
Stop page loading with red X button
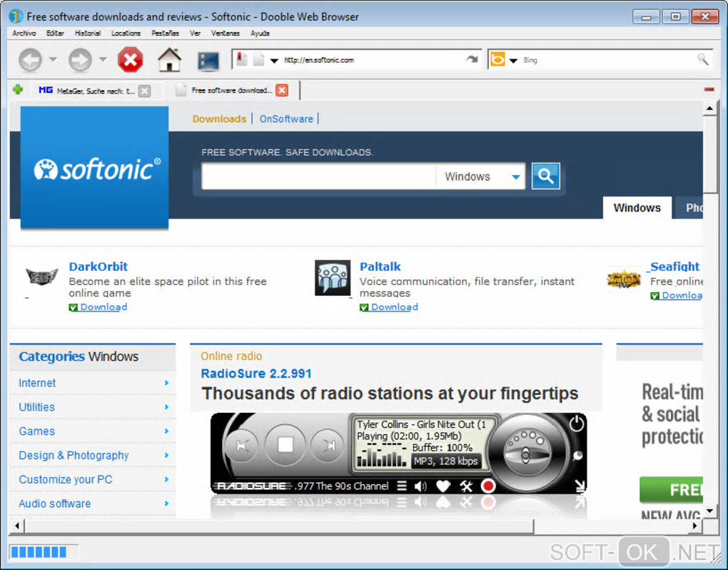pos(130,60)
